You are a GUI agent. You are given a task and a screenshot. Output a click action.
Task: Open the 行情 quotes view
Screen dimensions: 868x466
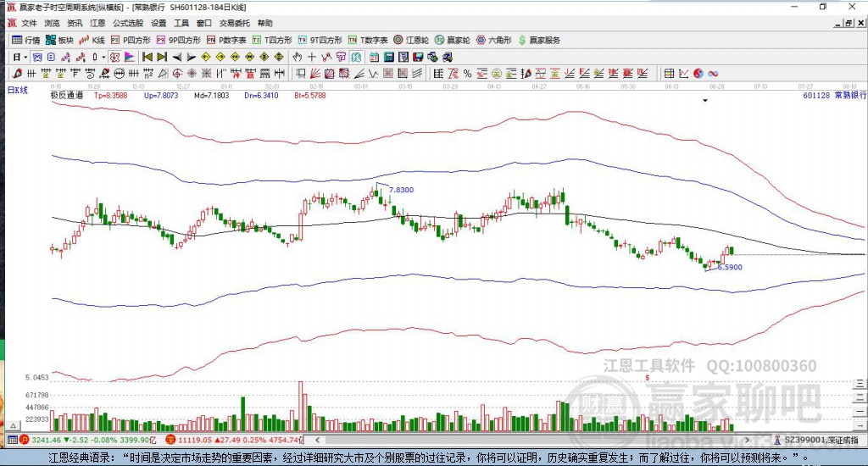(x=26, y=40)
